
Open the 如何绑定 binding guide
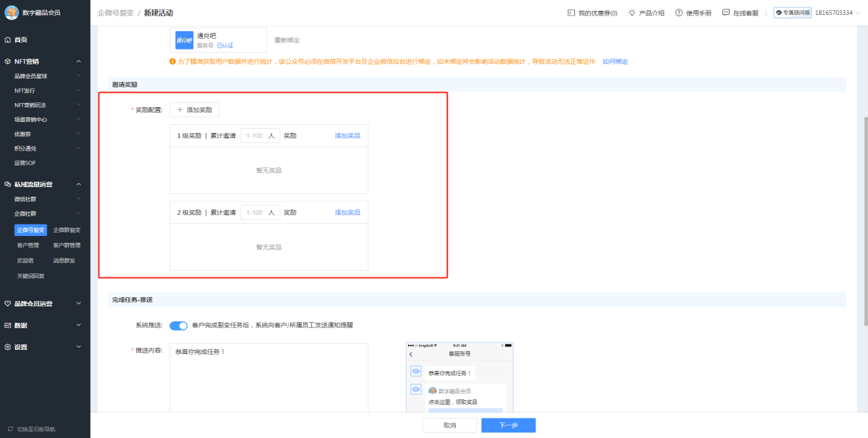(x=614, y=61)
